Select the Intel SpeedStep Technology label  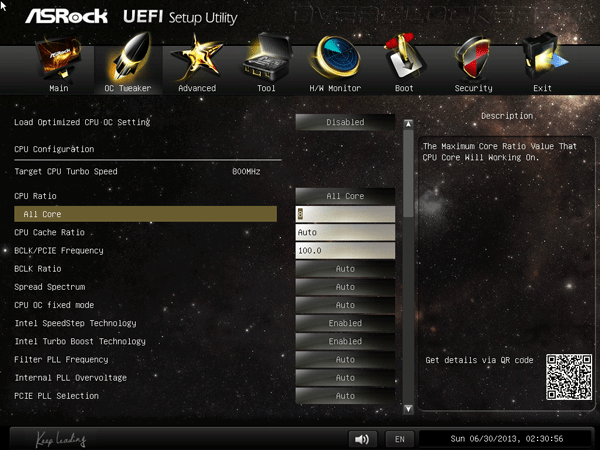pyautogui.click(x=75, y=323)
